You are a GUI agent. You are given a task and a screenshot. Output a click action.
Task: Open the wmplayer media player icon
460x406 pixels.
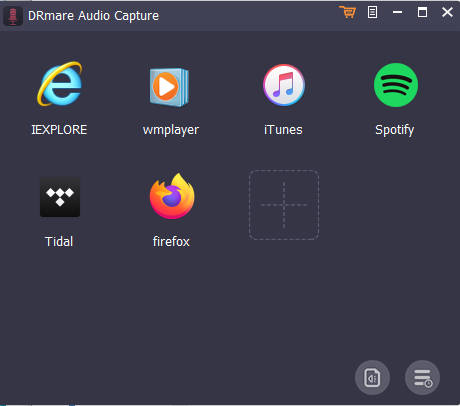(x=169, y=87)
